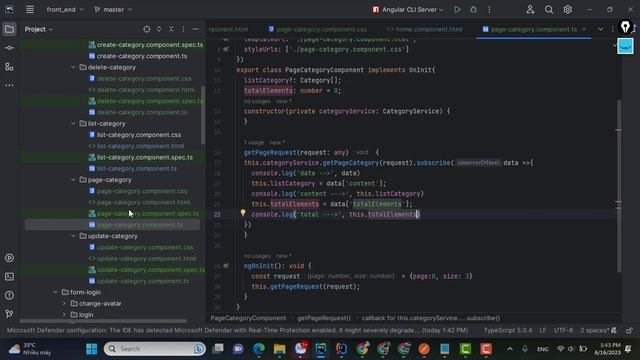Hide the Project panel
Screen dimensions: 640x360
(x=196, y=29)
